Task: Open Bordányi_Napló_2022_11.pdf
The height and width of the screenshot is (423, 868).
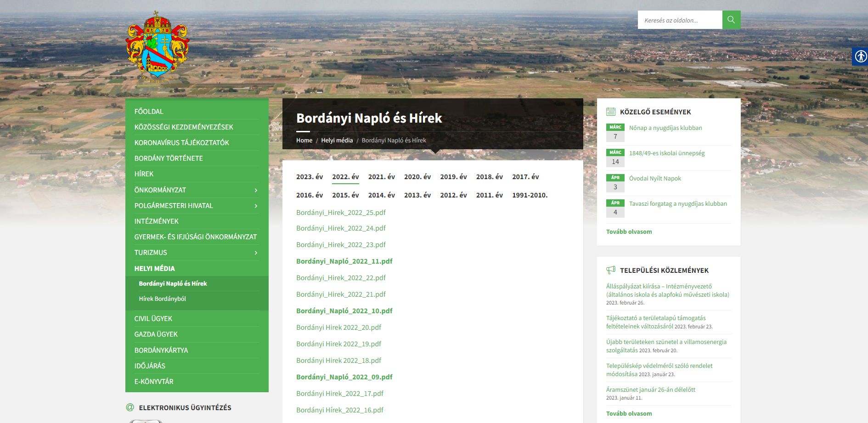Action: (344, 261)
